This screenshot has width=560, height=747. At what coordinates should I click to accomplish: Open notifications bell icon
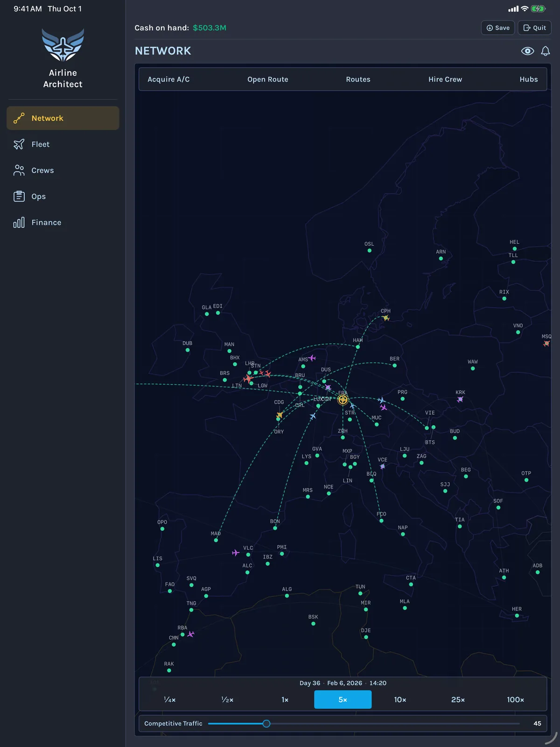(x=546, y=51)
